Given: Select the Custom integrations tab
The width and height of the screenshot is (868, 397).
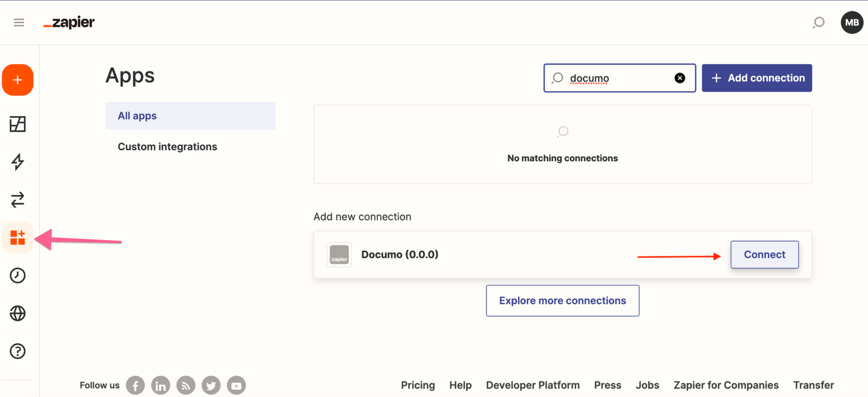Looking at the screenshot, I should [167, 146].
